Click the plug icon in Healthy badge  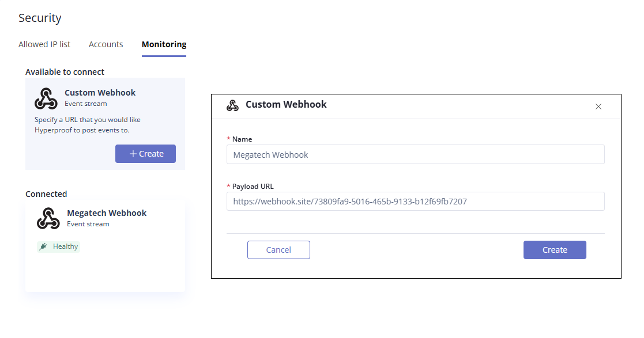coord(43,246)
